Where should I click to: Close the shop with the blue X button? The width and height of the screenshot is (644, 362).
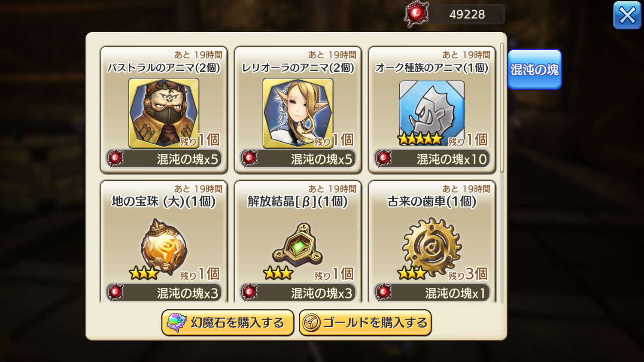tap(627, 15)
